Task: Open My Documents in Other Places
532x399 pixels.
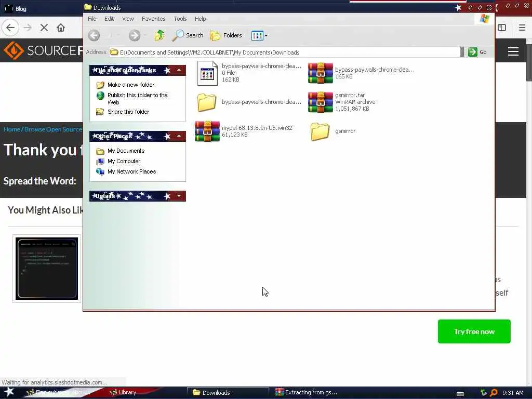Action: click(x=126, y=151)
